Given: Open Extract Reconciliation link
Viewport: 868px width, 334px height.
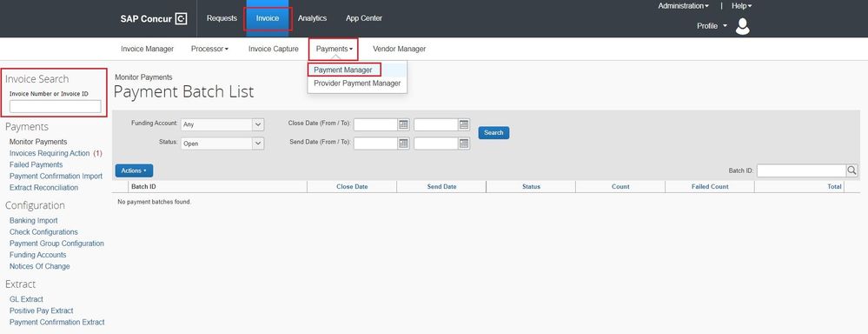Looking at the screenshot, I should 43,188.
